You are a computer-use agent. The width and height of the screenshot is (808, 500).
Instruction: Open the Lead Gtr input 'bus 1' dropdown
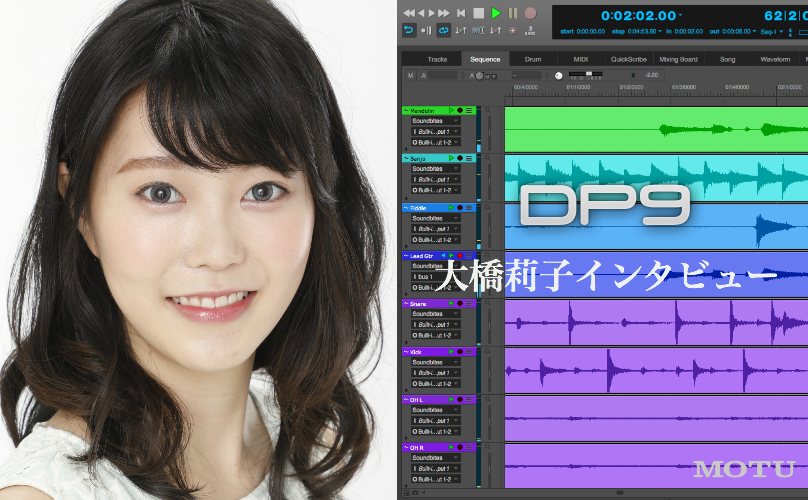[x=435, y=276]
